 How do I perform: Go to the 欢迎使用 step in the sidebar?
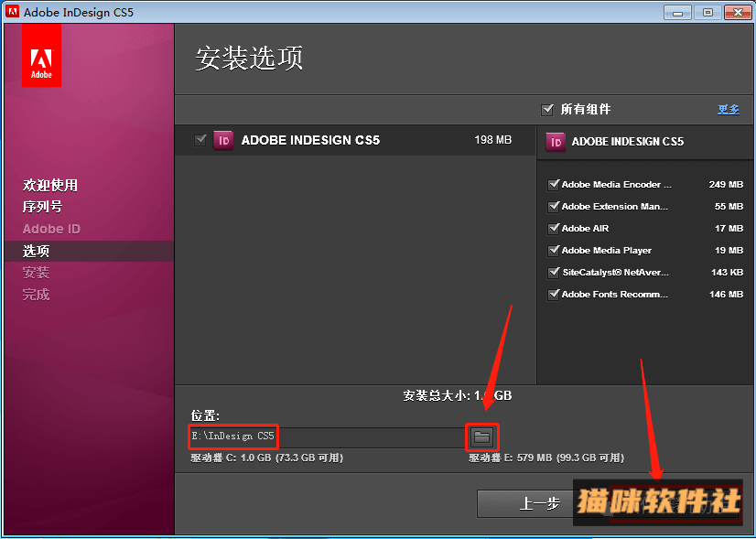pyautogui.click(x=50, y=185)
